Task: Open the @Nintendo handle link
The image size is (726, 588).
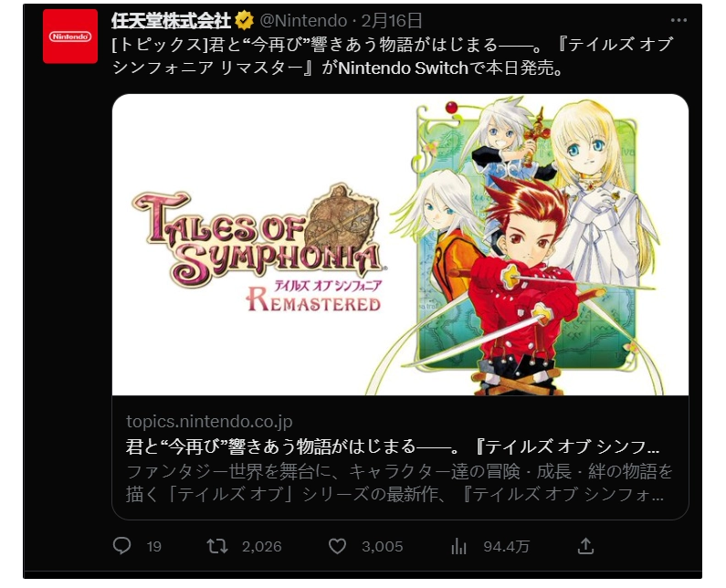Action: coord(303,20)
